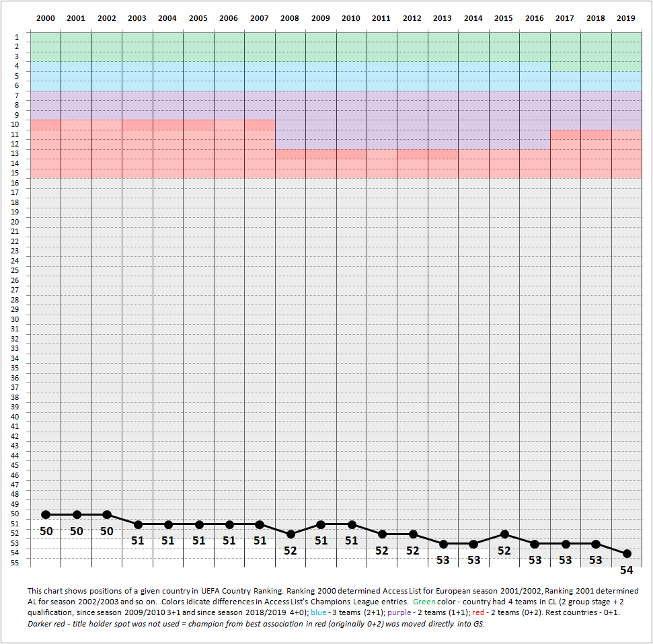Select the 2013 year header
The image size is (653, 644).
[x=443, y=19]
